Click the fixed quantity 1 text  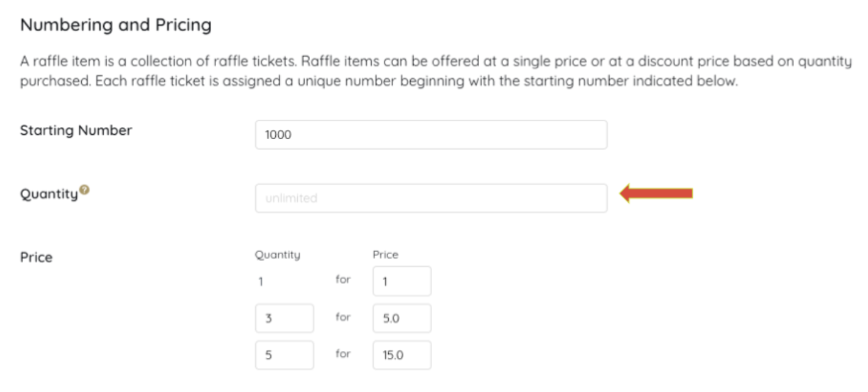(x=259, y=282)
